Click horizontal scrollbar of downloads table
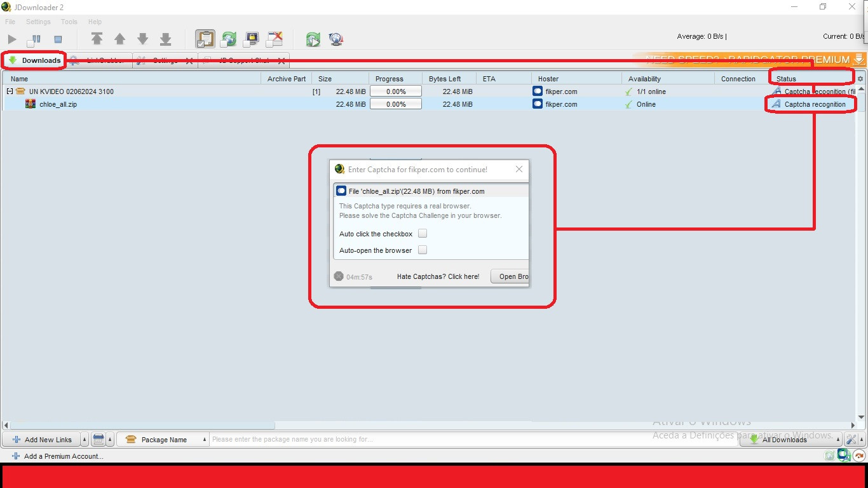 click(x=143, y=425)
